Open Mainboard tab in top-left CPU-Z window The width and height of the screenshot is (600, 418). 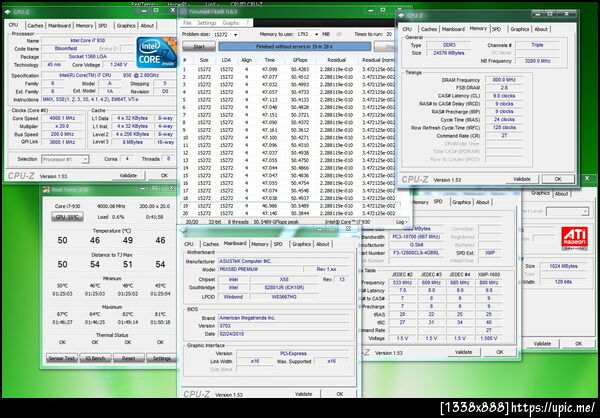(x=59, y=26)
